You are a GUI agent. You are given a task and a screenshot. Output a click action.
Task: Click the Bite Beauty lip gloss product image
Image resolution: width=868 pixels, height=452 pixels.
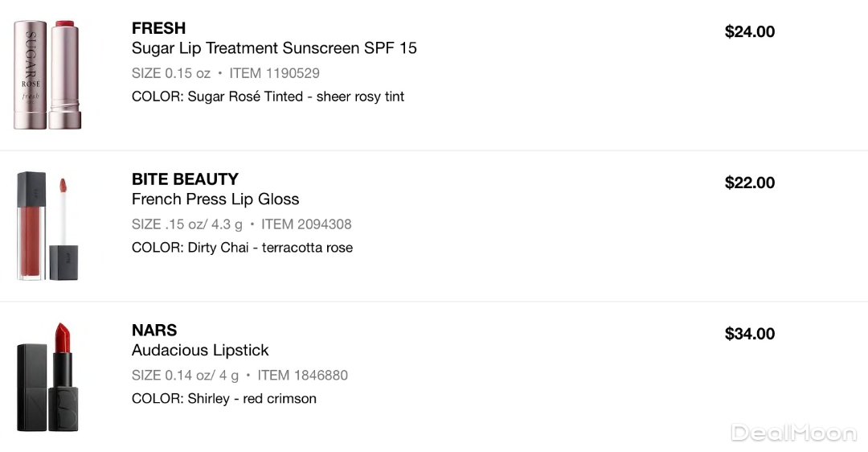pyautogui.click(x=48, y=226)
